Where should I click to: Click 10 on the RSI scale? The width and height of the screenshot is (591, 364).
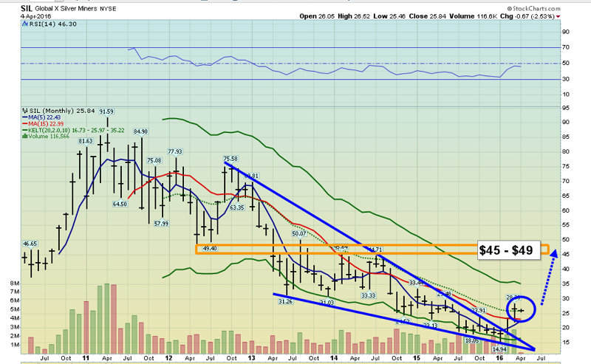pyautogui.click(x=566, y=95)
